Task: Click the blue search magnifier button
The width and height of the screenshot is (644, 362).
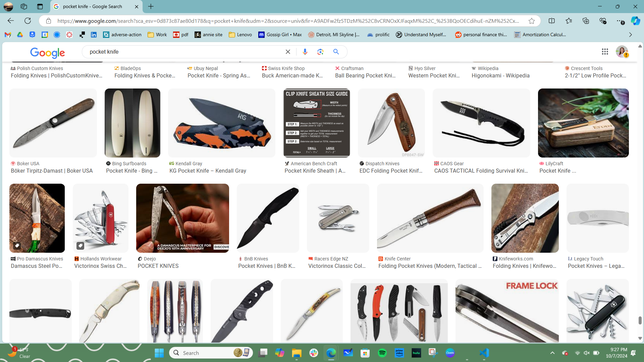Action: (336, 52)
